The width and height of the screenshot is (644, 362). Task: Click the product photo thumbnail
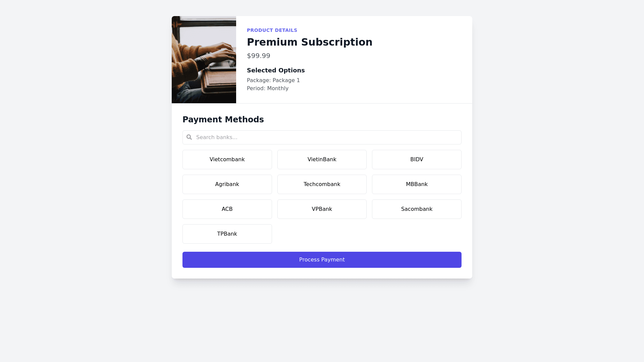coord(204,60)
